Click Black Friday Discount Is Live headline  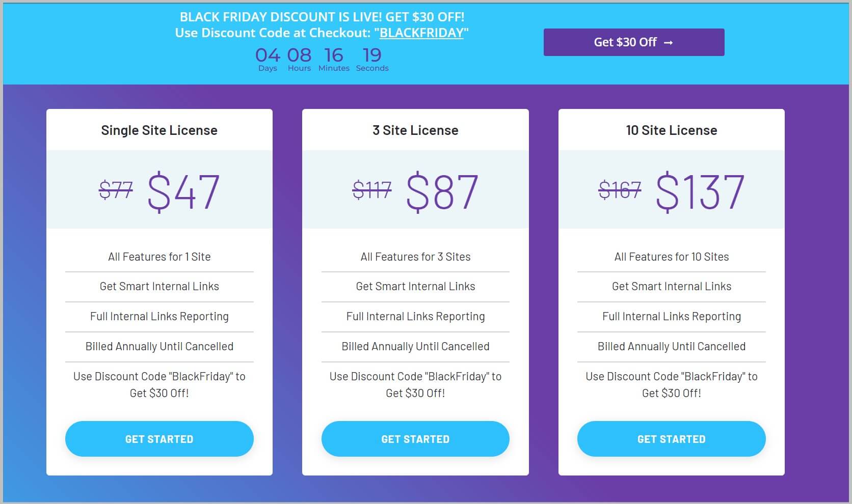pyautogui.click(x=322, y=17)
